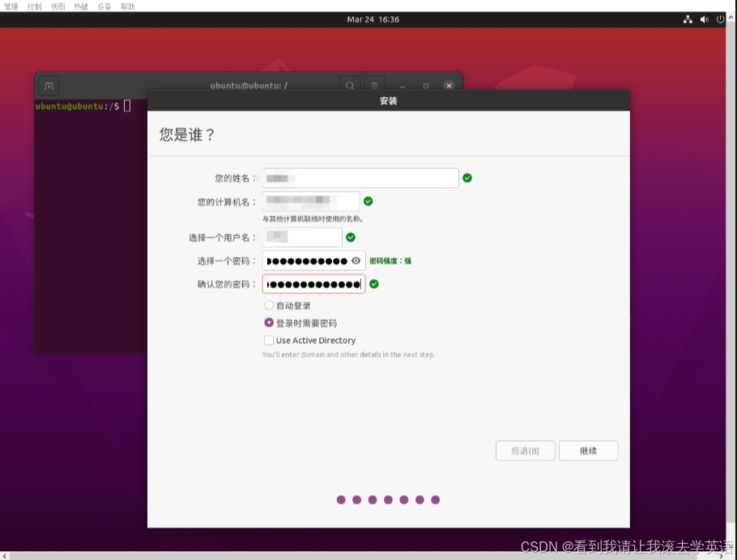Select the 自动登录 radio button
The image size is (737, 560).
[268, 305]
